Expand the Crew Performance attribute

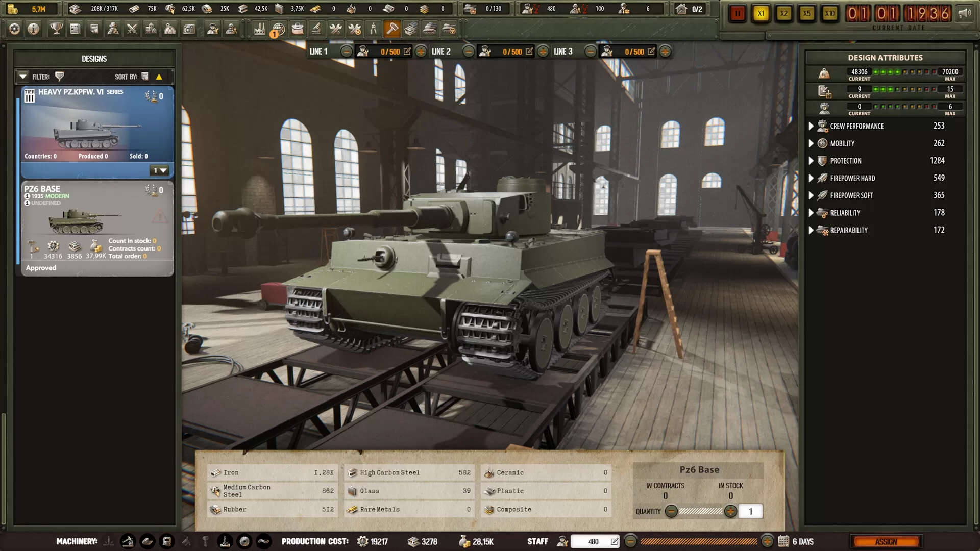click(812, 126)
